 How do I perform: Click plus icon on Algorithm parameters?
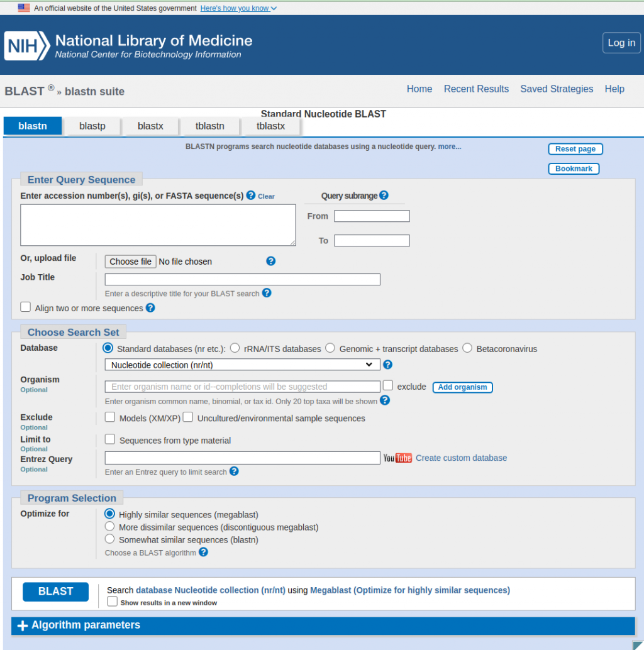23,625
